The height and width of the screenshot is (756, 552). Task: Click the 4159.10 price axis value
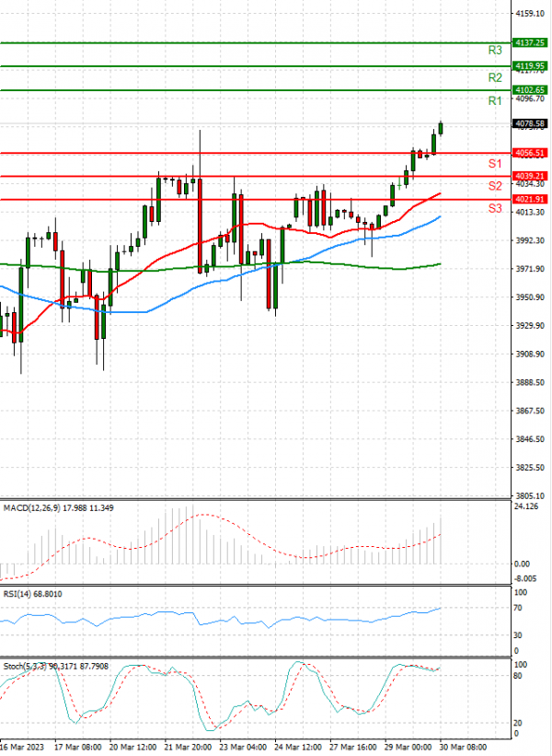click(530, 14)
